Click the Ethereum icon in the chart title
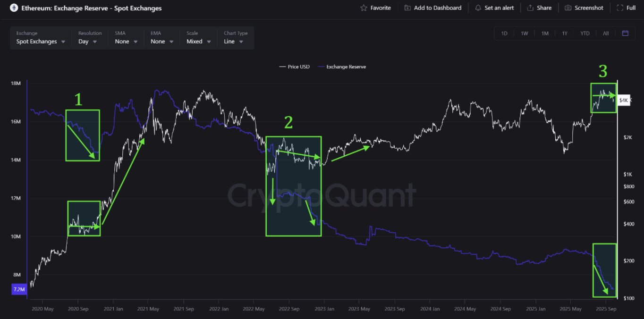 [x=13, y=8]
